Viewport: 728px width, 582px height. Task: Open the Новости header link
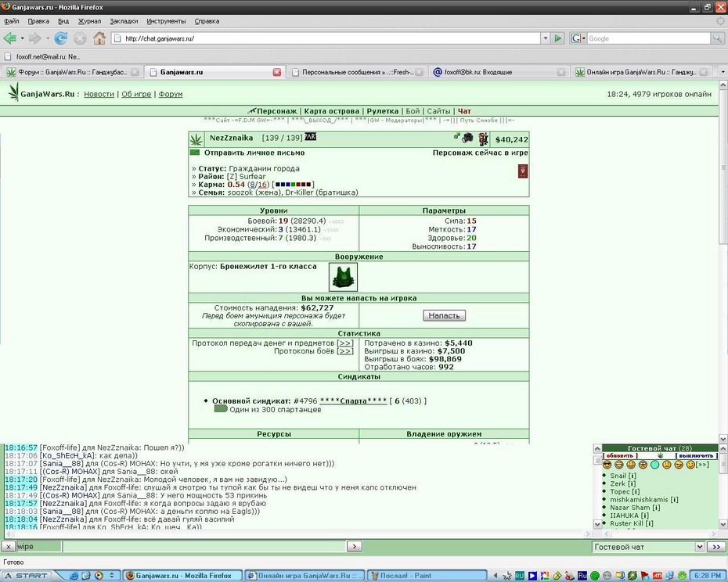click(99, 94)
